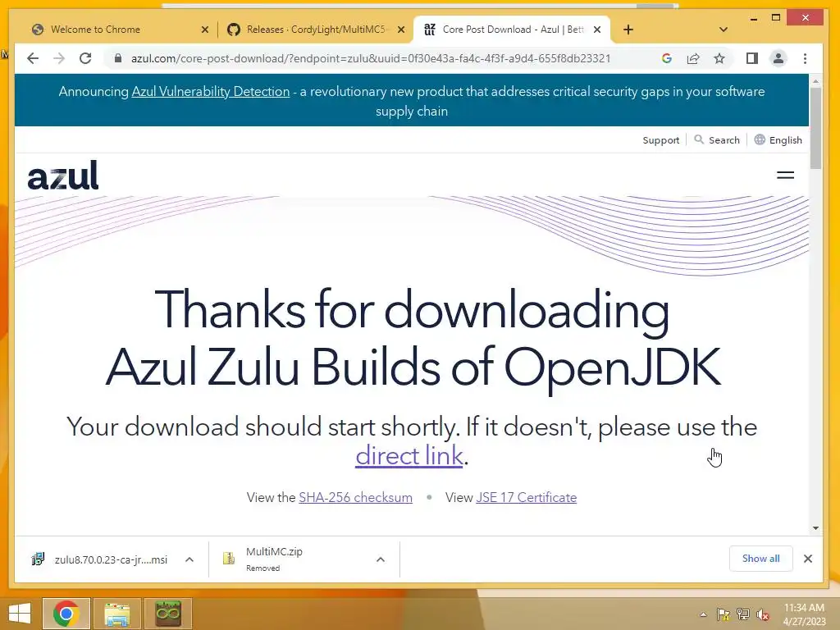
Task: Close the downloads bar
Action: [808, 559]
